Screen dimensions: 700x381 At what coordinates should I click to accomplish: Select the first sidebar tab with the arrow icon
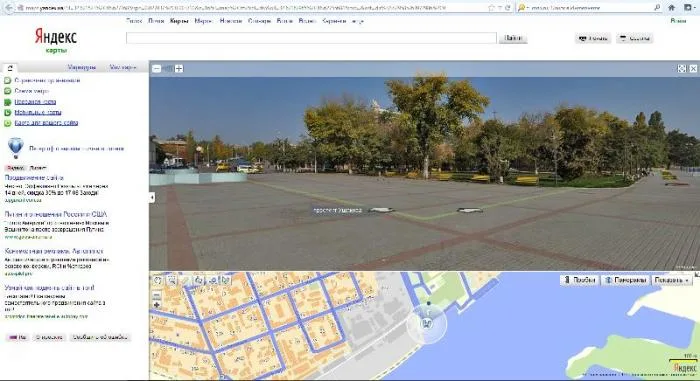[10, 68]
